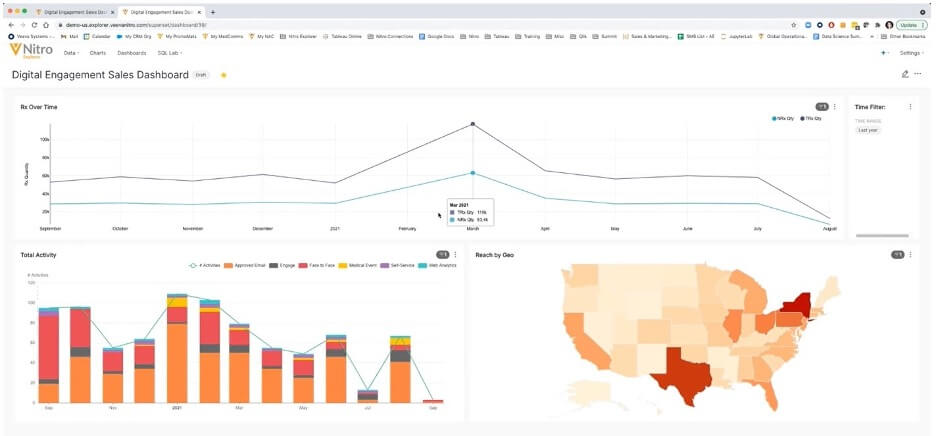Viewport: 936px width, 436px height.
Task: Open the Reach by Geo chart options menu
Action: [910, 255]
